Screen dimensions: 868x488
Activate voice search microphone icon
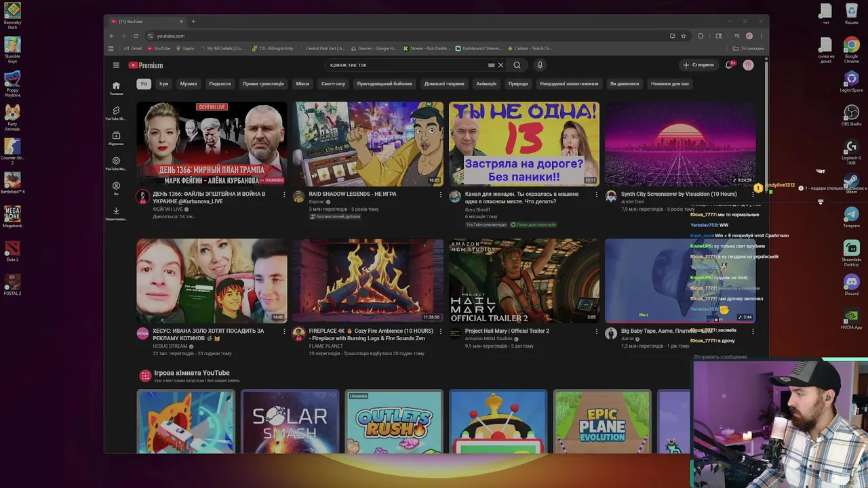pos(540,65)
